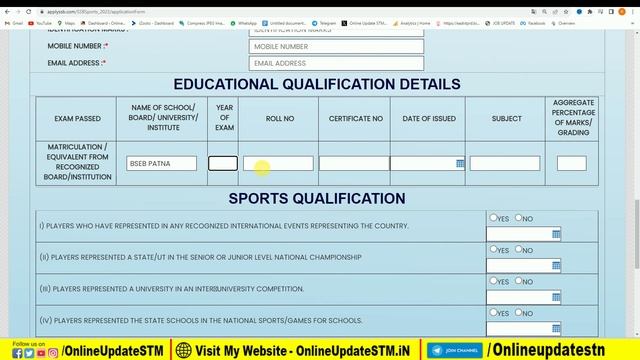
Task: Click the Twitter follow icon in banner
Action: (x=29, y=353)
